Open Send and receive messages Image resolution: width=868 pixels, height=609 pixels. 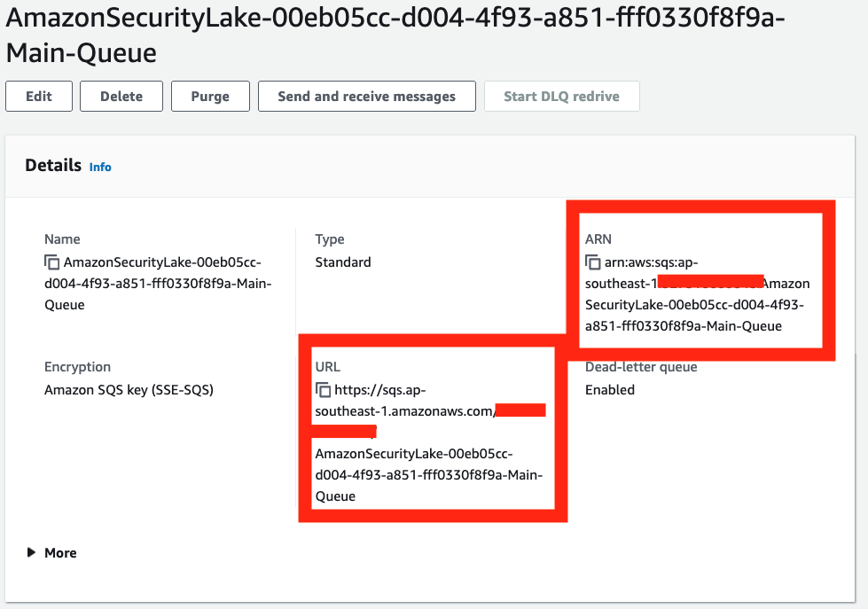[366, 96]
